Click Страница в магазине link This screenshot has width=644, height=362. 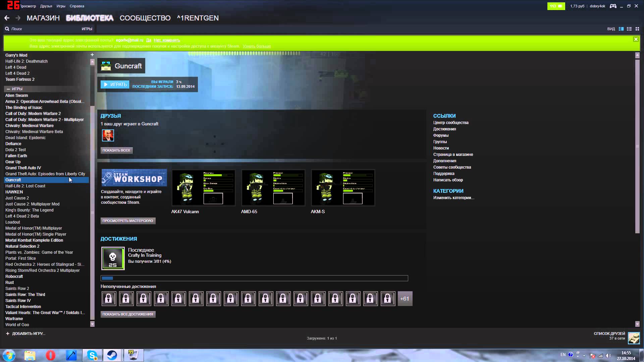pos(453,154)
